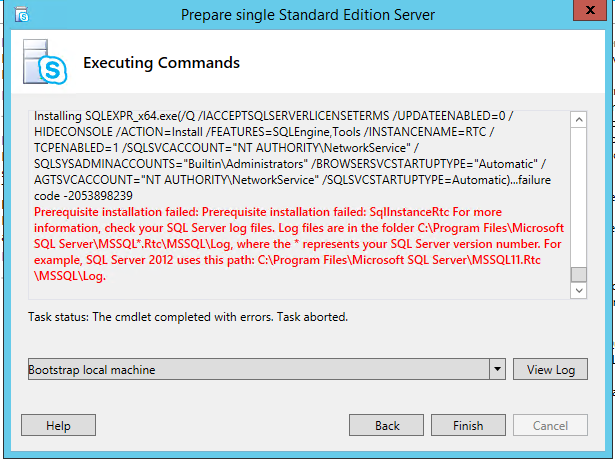This screenshot has height=459, width=615.
Task: Open the log with View Log
Action: [550, 369]
